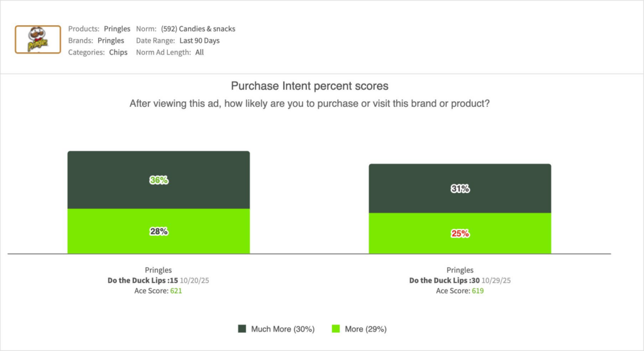
Task: Click the Ace Score 621 value
Action: (177, 291)
